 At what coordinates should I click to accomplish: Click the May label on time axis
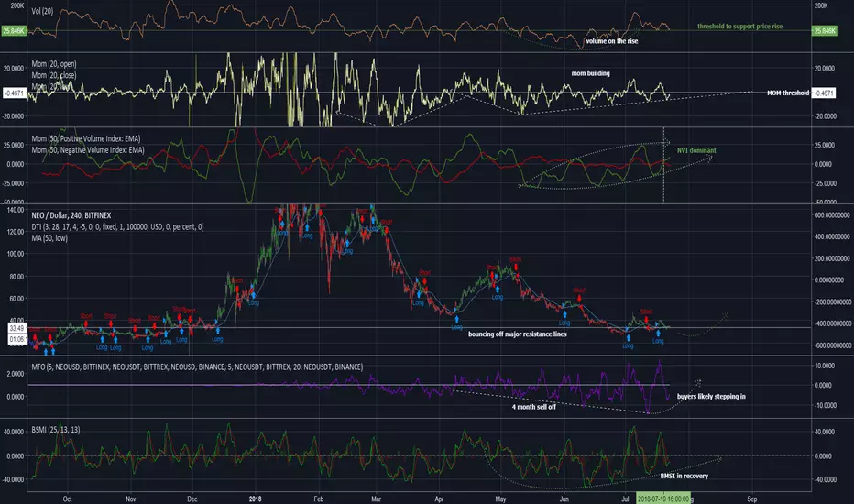point(500,499)
